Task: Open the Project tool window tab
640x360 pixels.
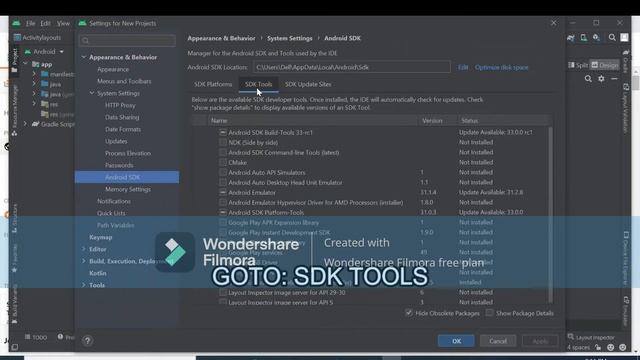Action: click(x=14, y=60)
